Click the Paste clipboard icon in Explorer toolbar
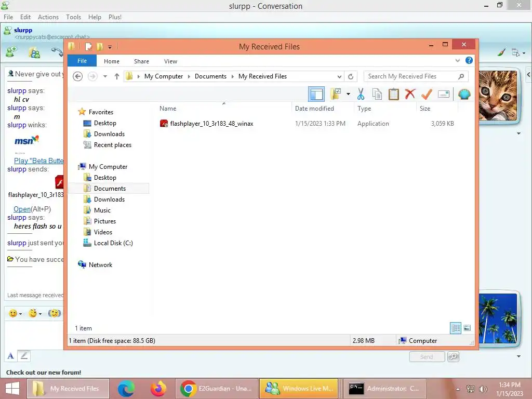 (x=394, y=94)
